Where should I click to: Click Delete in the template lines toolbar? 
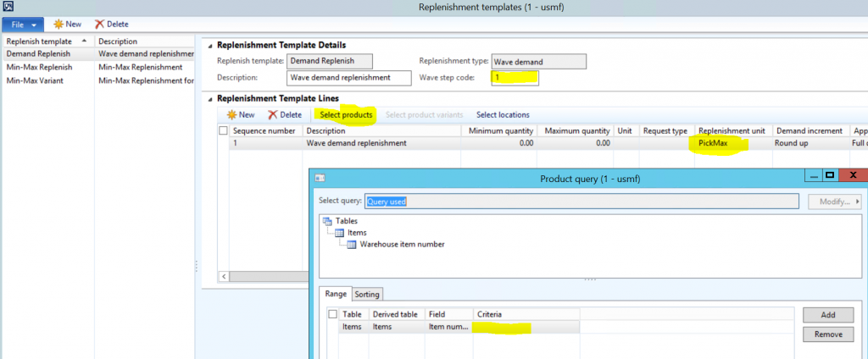tap(285, 115)
